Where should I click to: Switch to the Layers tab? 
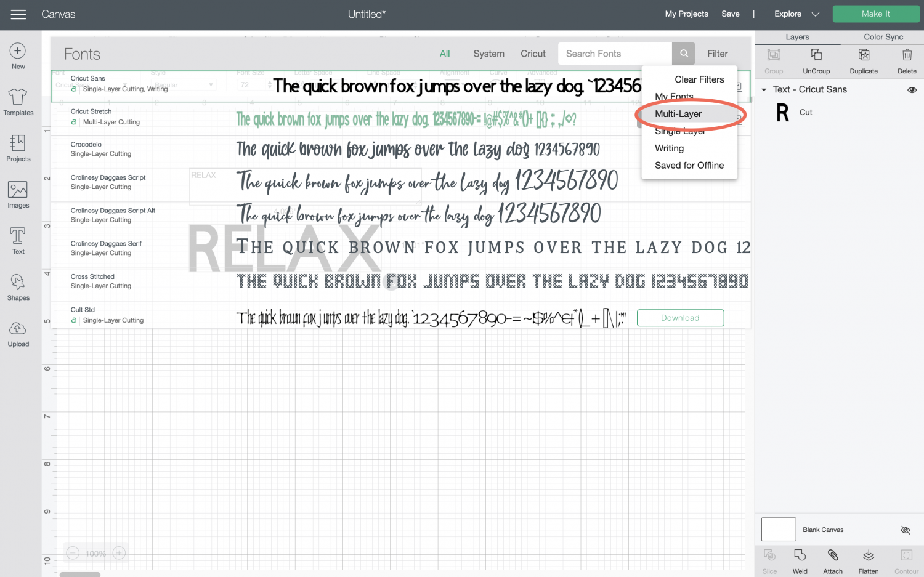[797, 37]
